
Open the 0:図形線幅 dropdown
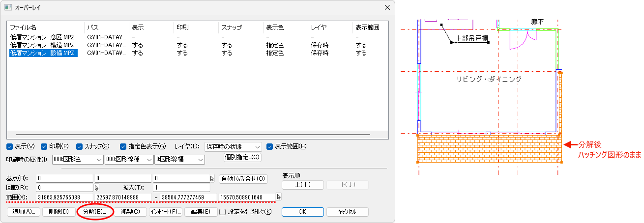179,160
